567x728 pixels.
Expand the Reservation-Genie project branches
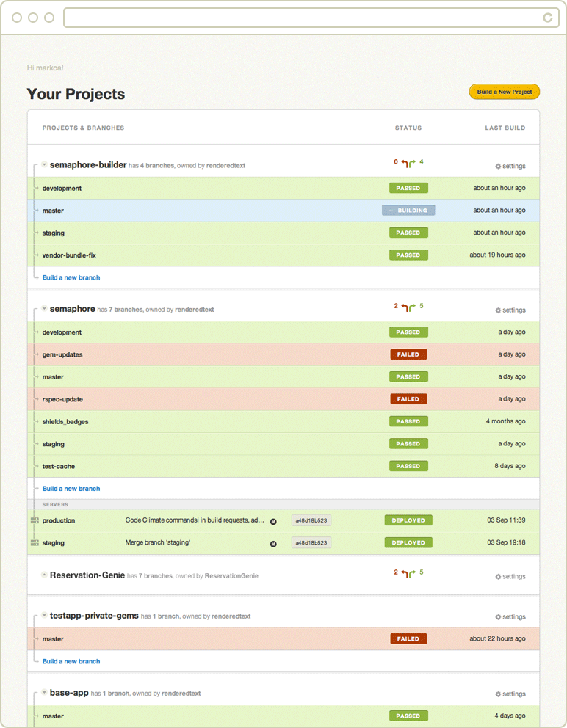click(x=44, y=576)
